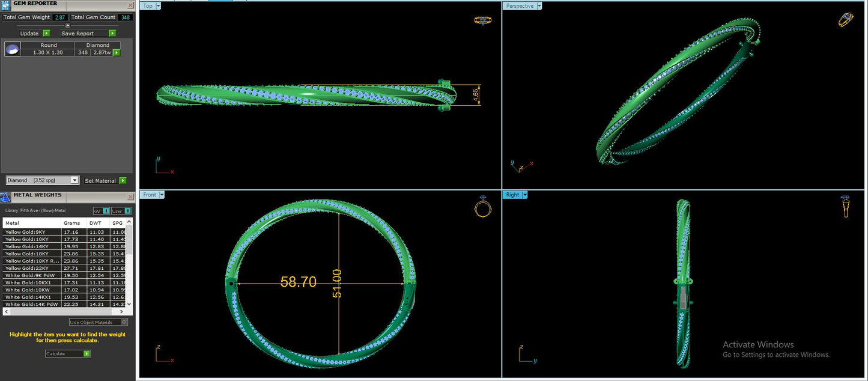This screenshot has width=868, height=381.
Task: Click the green arrow next to Save Report
Action: tap(112, 34)
